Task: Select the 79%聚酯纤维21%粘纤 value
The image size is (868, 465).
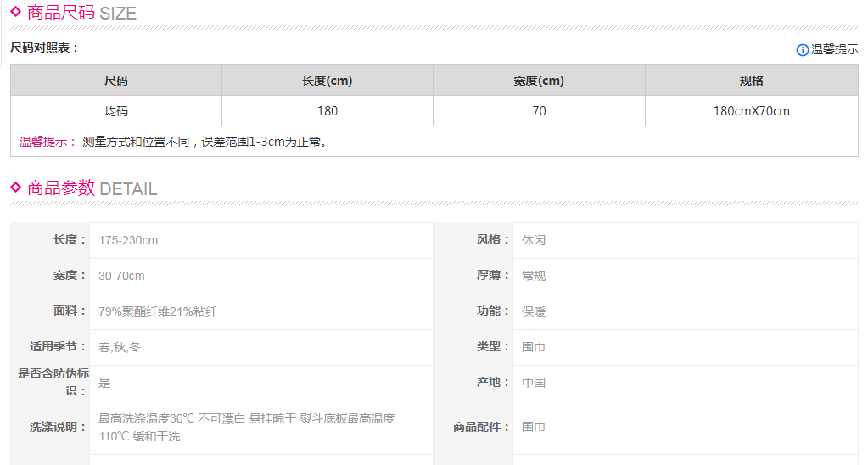Action: click(x=158, y=311)
